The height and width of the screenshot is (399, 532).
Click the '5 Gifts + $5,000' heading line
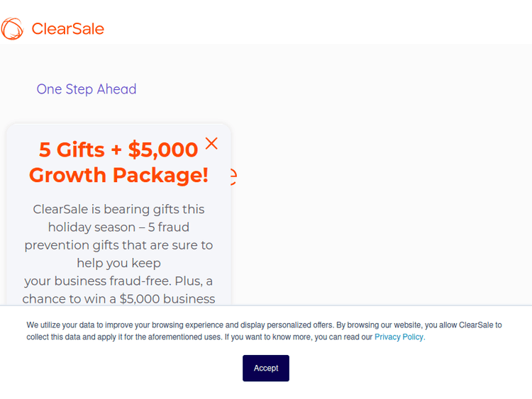[118, 150]
